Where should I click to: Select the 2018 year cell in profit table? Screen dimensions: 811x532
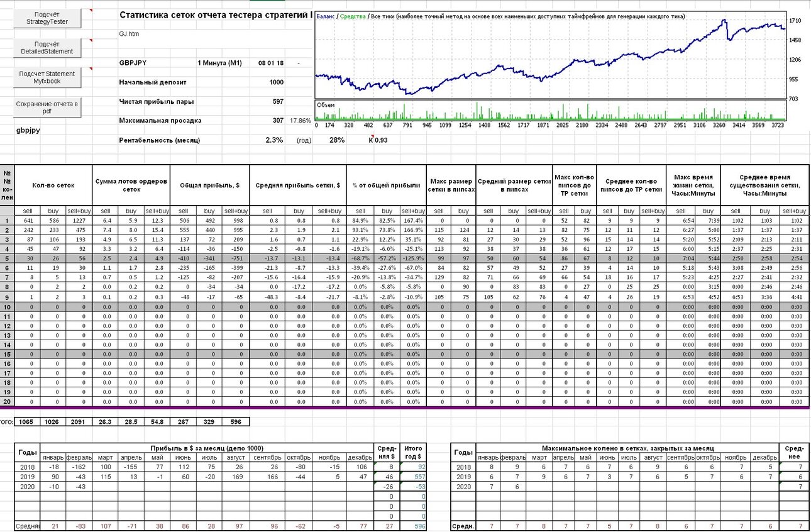(28, 467)
